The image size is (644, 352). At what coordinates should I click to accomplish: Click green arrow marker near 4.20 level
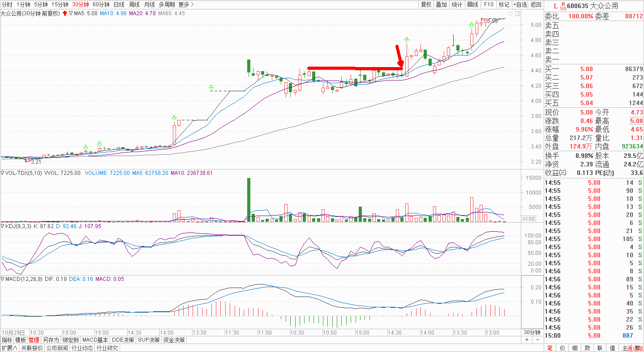tap(211, 88)
